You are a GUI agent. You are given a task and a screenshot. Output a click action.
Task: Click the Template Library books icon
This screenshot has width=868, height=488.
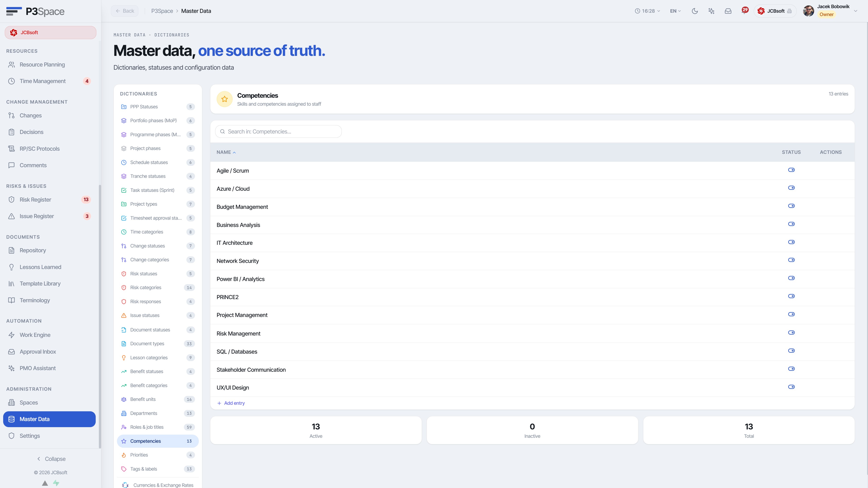[12, 283]
